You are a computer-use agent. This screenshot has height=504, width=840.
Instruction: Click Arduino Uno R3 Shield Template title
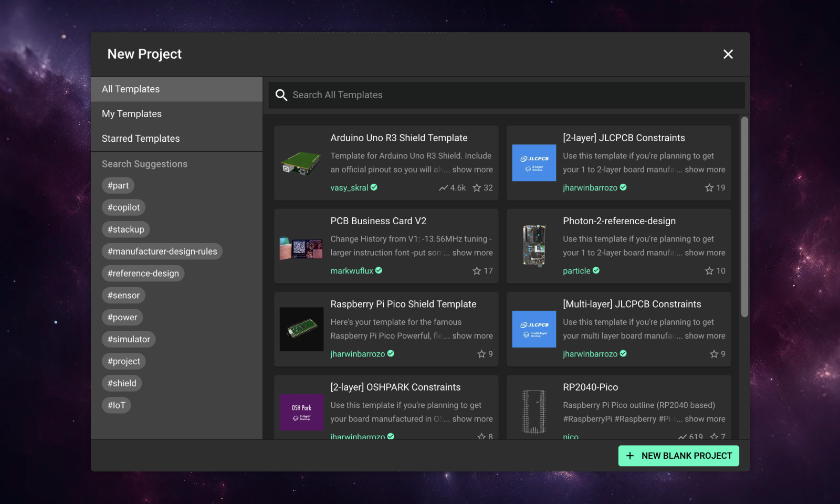[399, 138]
